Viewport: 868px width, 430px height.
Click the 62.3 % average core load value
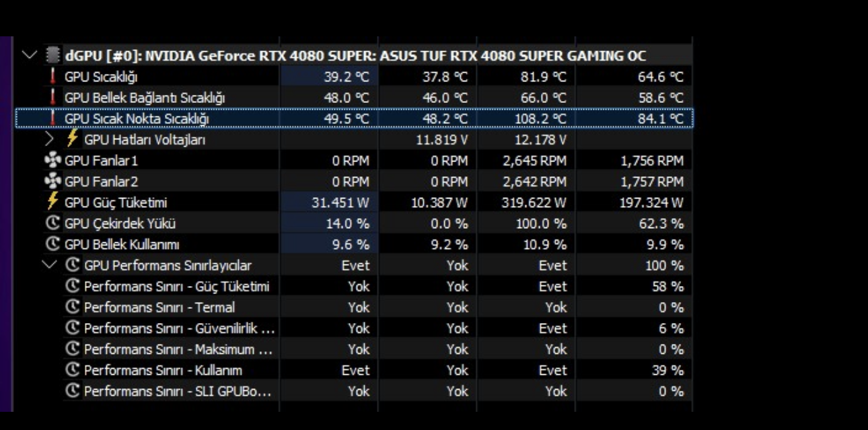[x=661, y=223]
